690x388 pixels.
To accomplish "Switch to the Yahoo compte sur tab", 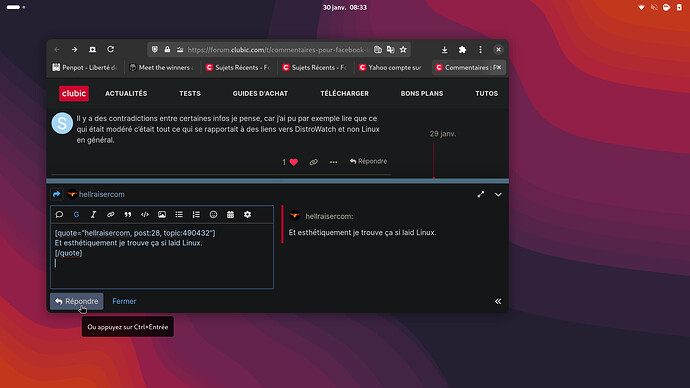I will (x=391, y=67).
